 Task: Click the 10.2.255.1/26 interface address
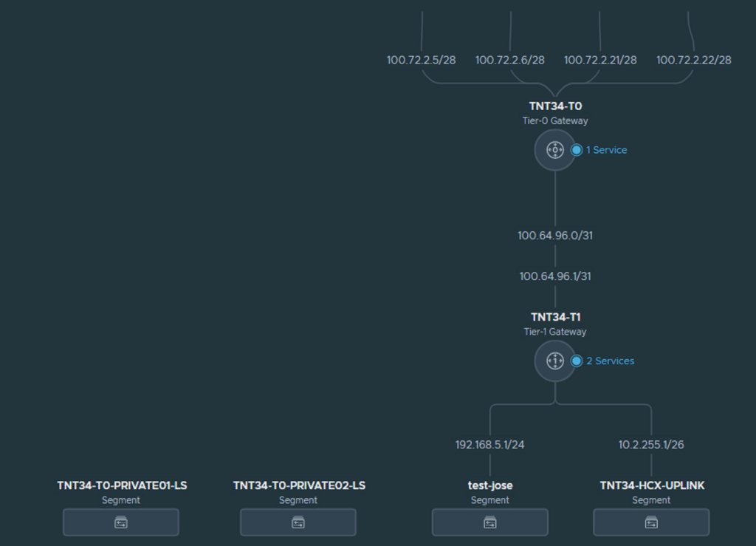click(x=651, y=445)
